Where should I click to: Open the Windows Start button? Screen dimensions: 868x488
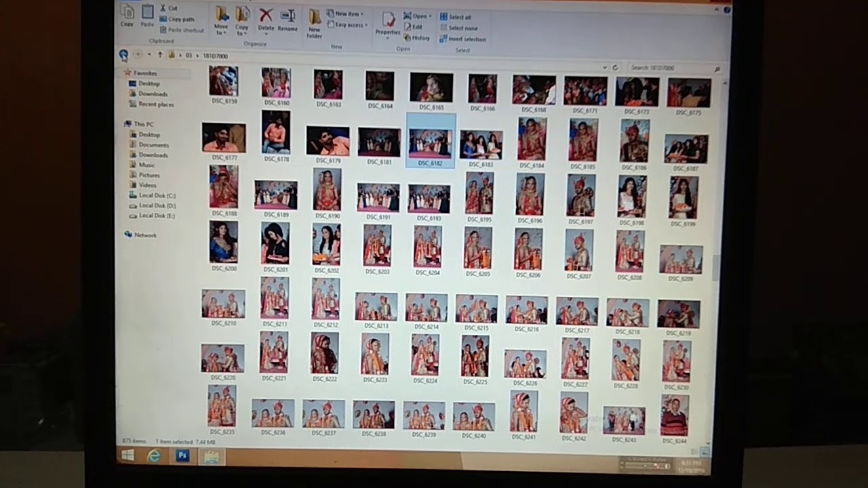[x=127, y=455]
